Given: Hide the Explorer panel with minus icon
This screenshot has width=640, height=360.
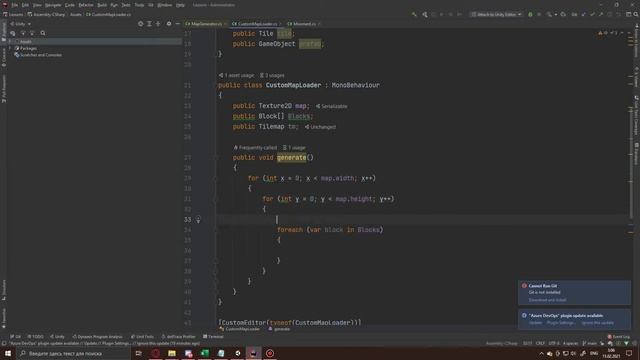Looking at the screenshot, I should point(178,24).
